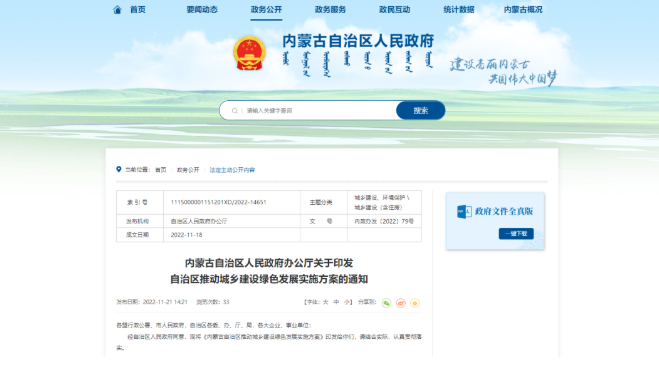Viewport: 659px width, 366px height.
Task: Click the 发布日期 2022-11-21 14:21 text
Action: click(x=152, y=302)
